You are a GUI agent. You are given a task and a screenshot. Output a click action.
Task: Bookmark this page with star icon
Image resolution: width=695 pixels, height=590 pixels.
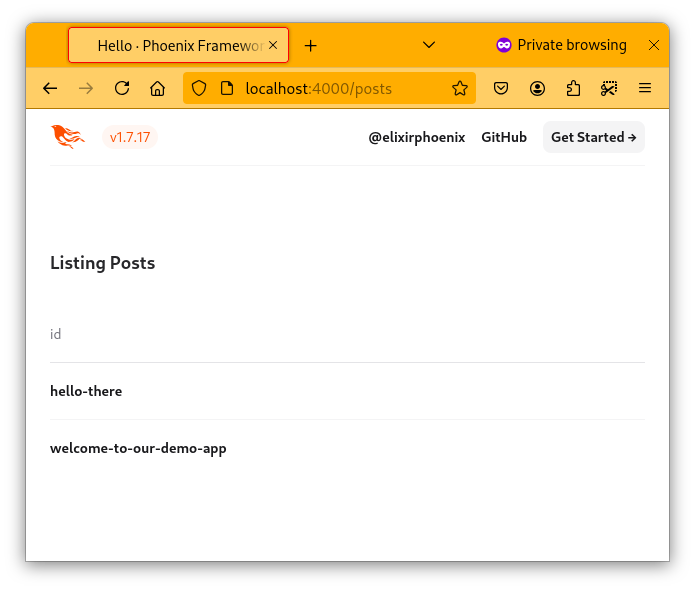pos(460,88)
